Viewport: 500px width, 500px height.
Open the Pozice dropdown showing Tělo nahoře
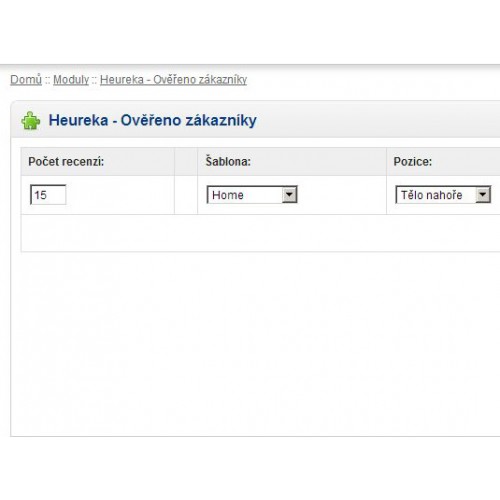click(443, 195)
